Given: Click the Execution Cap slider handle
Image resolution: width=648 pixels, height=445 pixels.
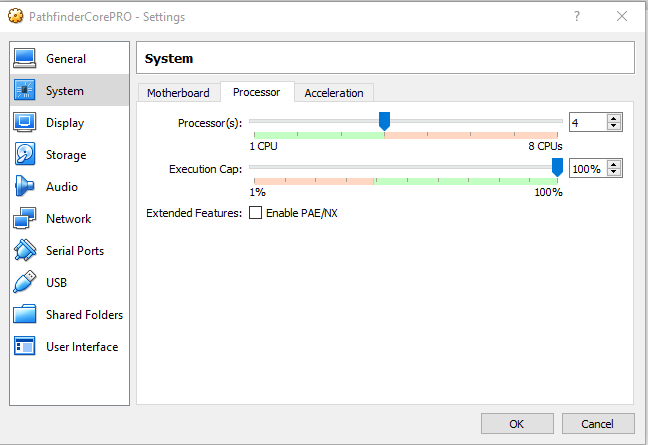Looking at the screenshot, I should click(x=557, y=167).
